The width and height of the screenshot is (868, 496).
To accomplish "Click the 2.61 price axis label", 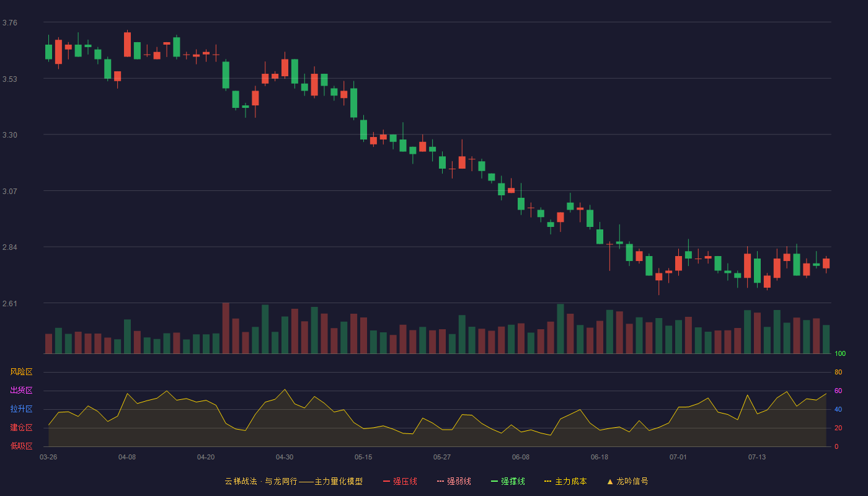I will coord(10,304).
